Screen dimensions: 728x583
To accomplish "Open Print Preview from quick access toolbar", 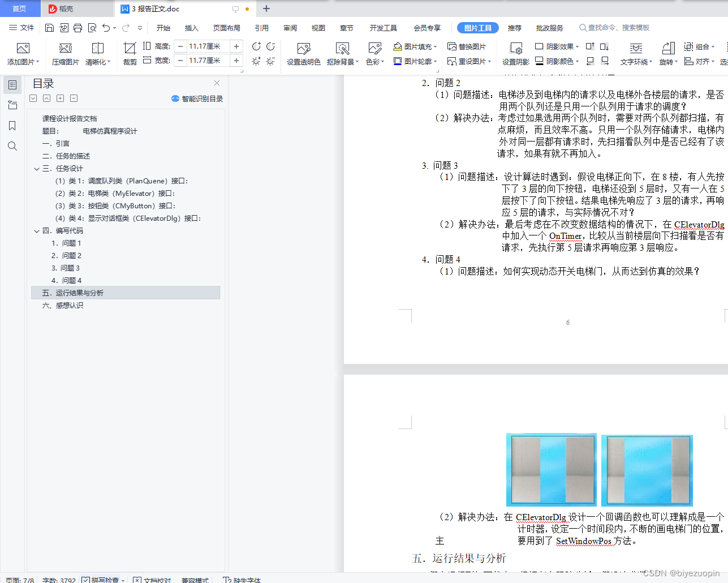I will click(x=92, y=28).
